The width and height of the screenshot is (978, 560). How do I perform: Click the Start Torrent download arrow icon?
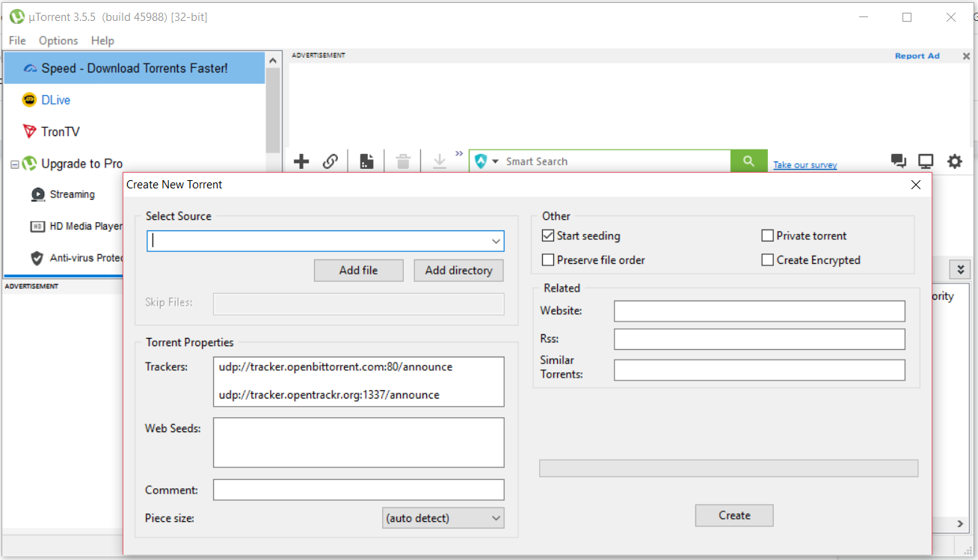click(x=440, y=161)
